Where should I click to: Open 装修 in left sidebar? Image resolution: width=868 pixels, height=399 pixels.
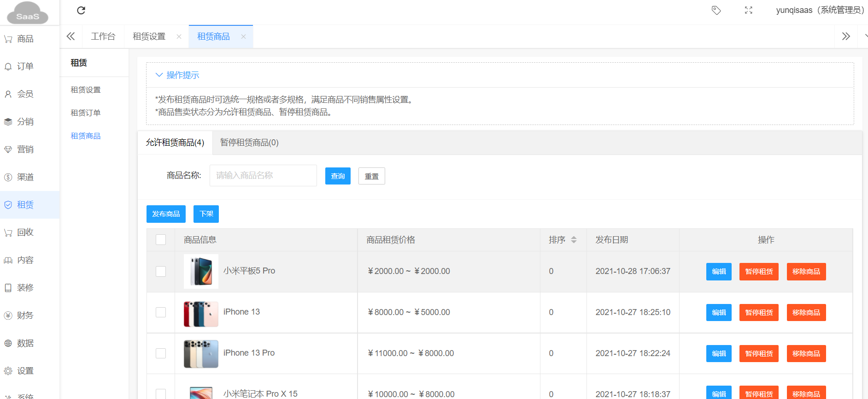[x=29, y=288]
